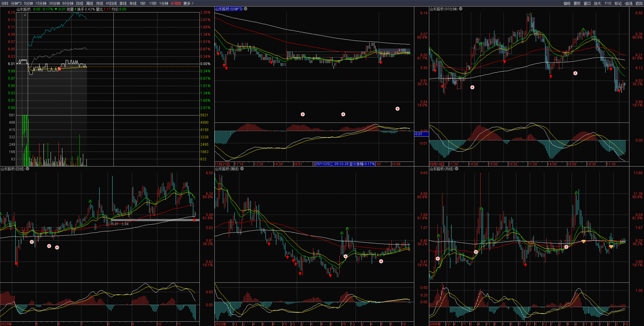Image resolution: width=644 pixels, height=326 pixels.
Task: Click the white plus signal marker in 60分钟 chart
Action: [x=472, y=87]
